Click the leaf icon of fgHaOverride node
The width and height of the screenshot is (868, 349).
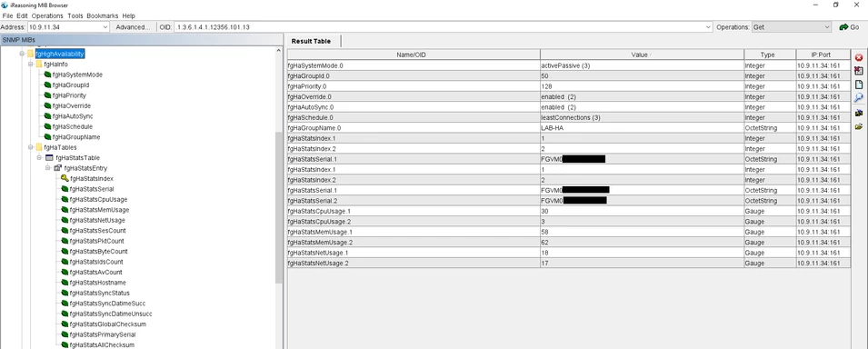pos(47,105)
